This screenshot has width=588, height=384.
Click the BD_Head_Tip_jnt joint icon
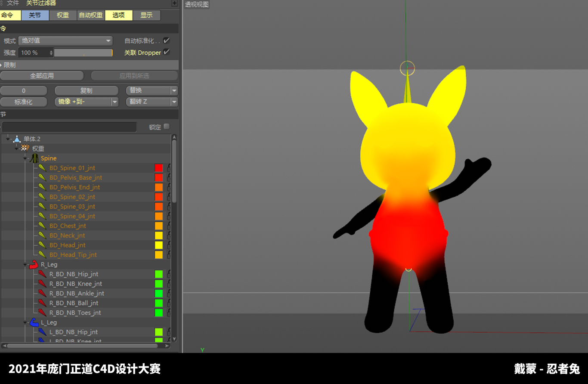pyautogui.click(x=42, y=255)
